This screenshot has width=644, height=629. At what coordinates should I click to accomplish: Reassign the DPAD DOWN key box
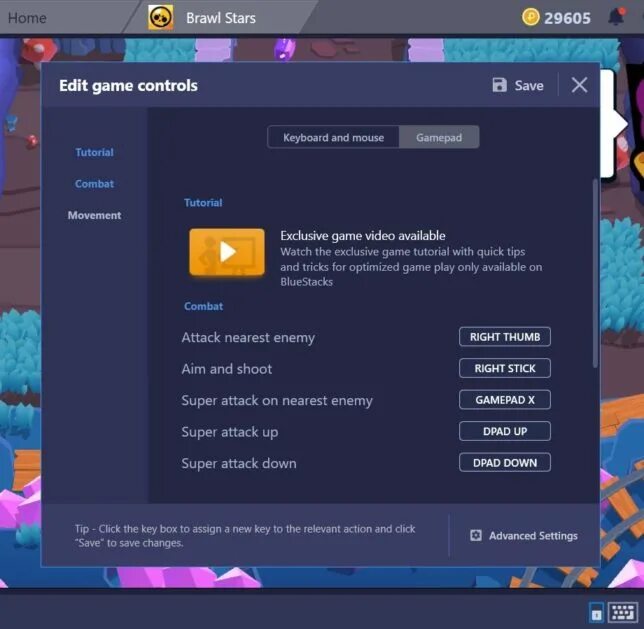pos(505,463)
